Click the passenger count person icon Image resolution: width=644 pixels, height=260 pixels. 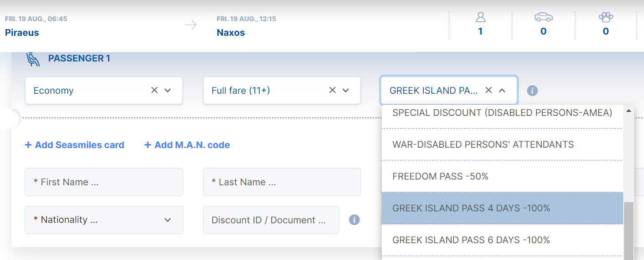click(x=480, y=17)
